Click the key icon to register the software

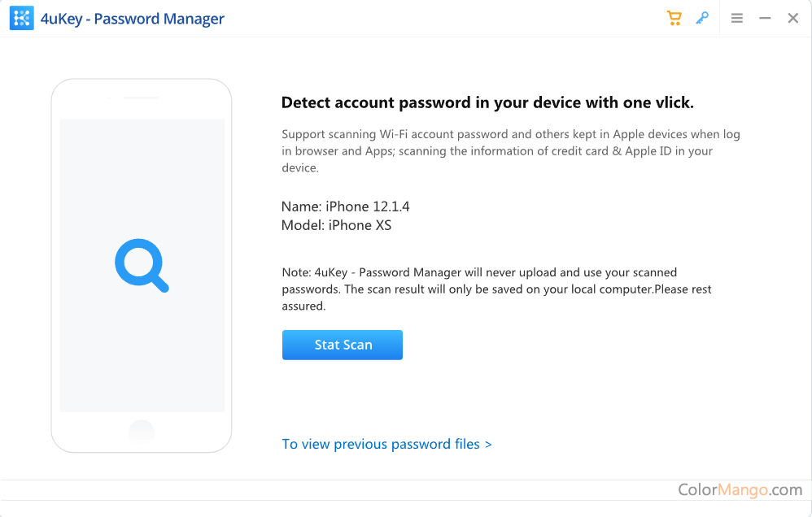[x=702, y=17]
